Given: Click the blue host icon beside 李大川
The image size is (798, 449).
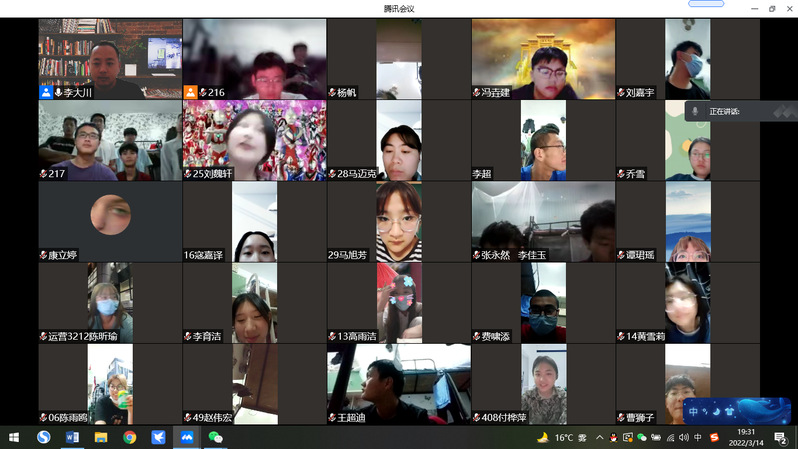Looking at the screenshot, I should 46,92.
